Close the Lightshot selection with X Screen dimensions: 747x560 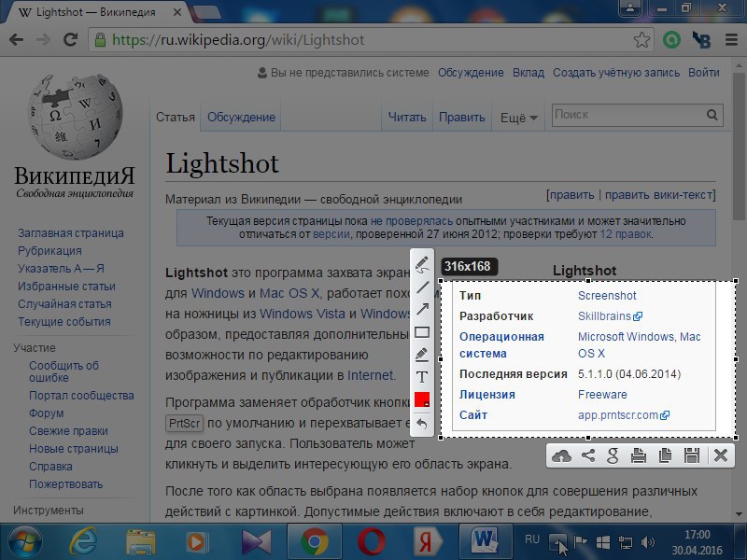[x=721, y=455]
